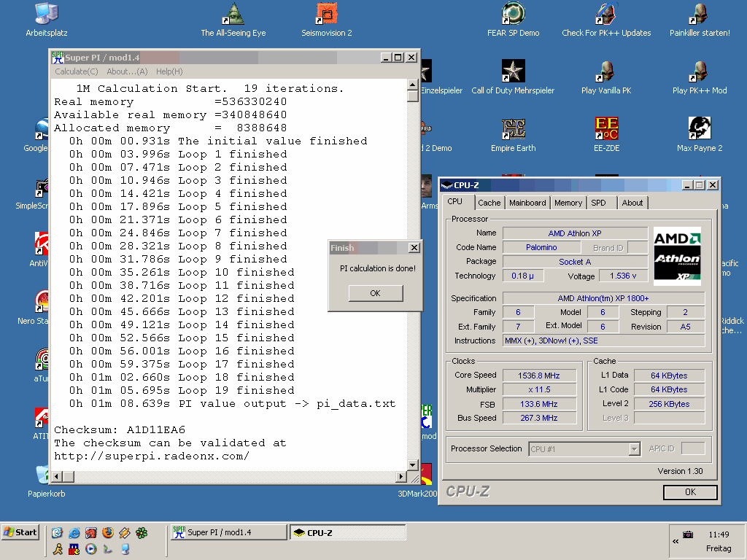747x560 pixels.
Task: Click Super PI vertical scrollbar down arrow
Action: 413,464
